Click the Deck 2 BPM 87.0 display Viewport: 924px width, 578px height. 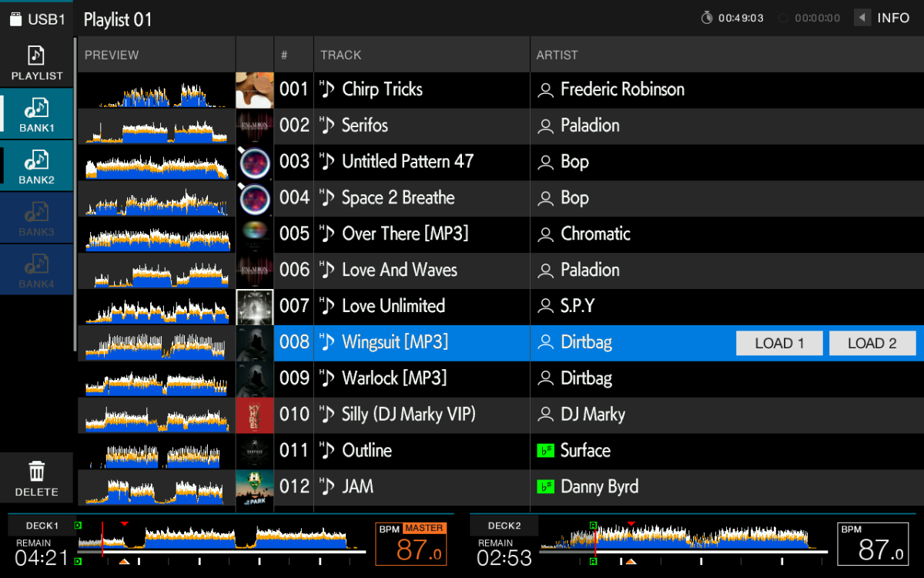click(x=872, y=544)
